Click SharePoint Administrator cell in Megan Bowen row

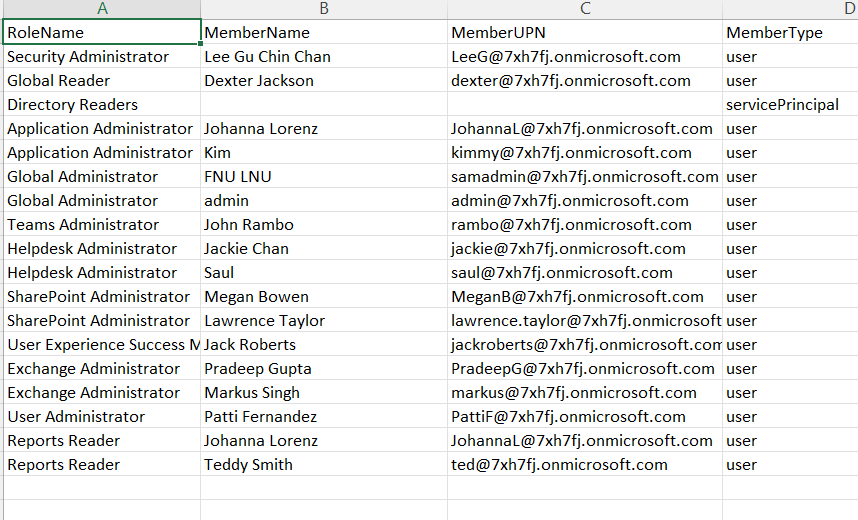point(102,297)
